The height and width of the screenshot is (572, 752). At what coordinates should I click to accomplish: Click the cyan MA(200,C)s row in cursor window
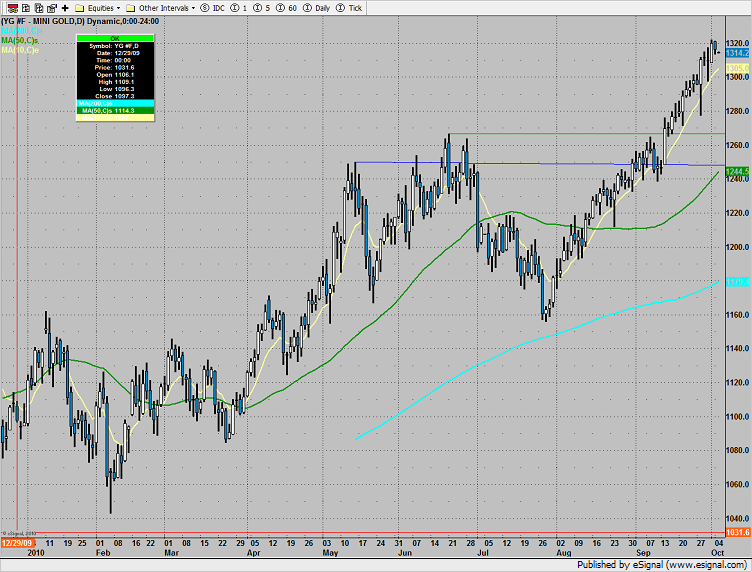(x=115, y=104)
